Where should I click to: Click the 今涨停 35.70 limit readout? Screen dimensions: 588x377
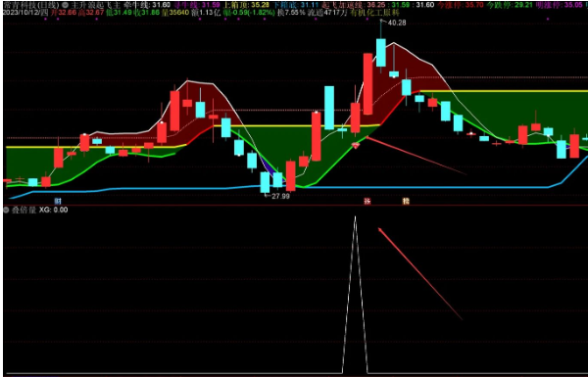[x=460, y=5]
